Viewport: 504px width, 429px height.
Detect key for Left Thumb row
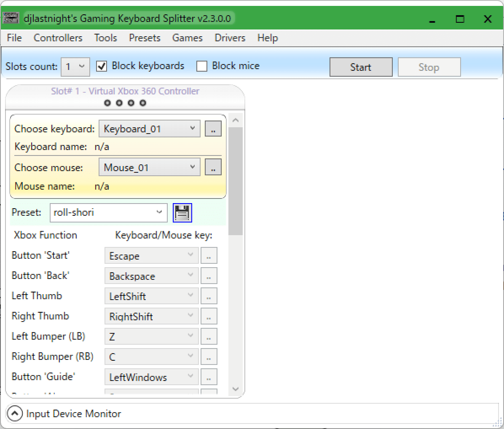[x=209, y=296]
